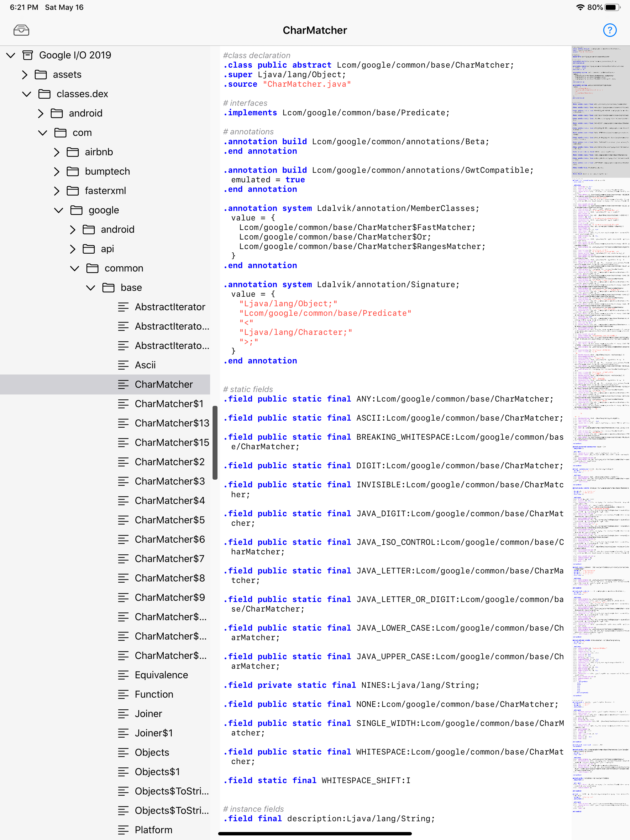Collapse the classes.dex node
The width and height of the screenshot is (630, 840).
[26, 94]
